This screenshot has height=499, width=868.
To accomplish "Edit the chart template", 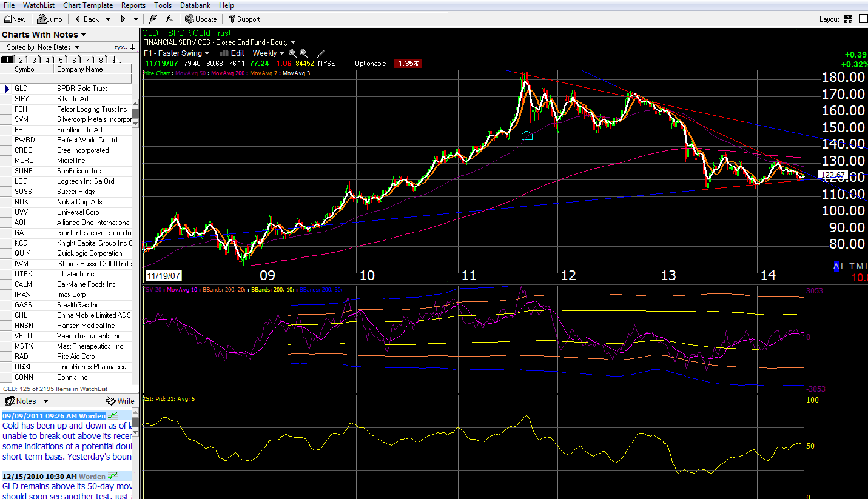I will tap(232, 53).
